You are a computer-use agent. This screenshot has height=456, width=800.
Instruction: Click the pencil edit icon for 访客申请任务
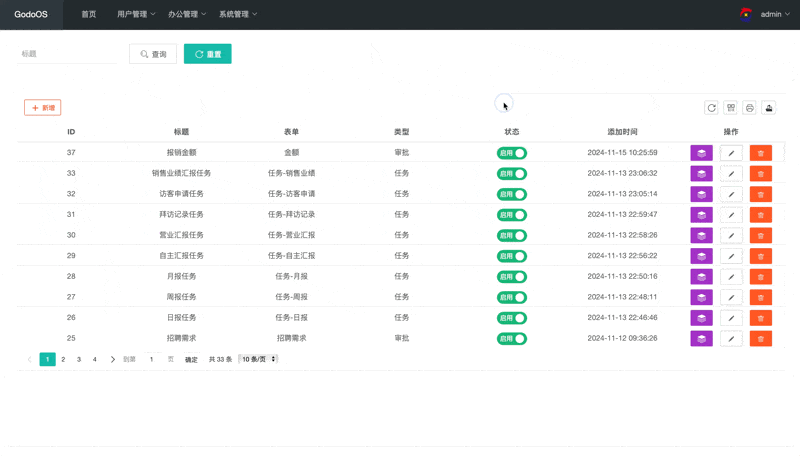click(x=731, y=194)
